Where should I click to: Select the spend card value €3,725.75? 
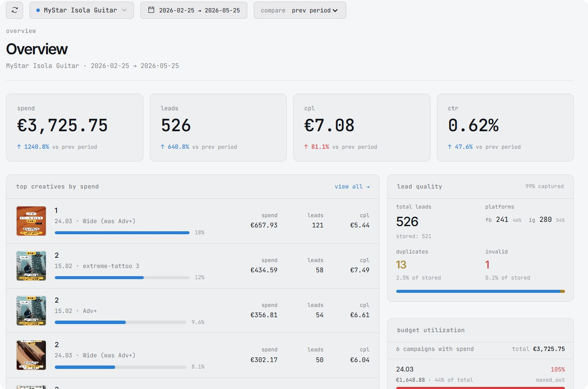62,126
